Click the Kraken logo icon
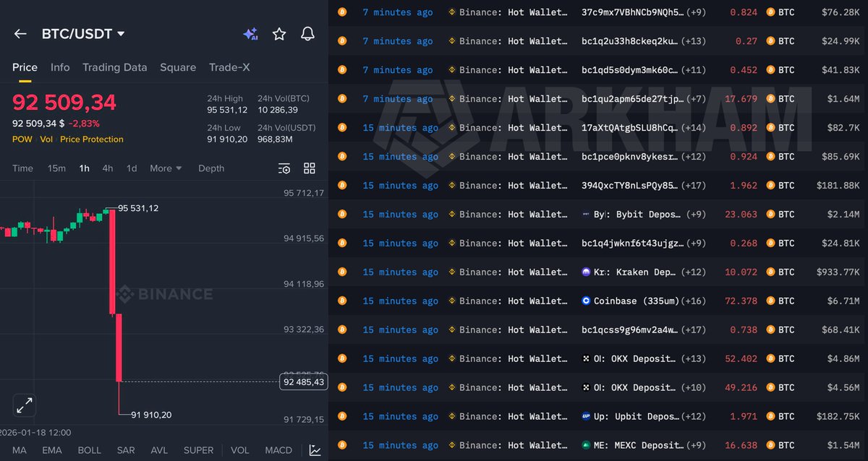 point(586,272)
